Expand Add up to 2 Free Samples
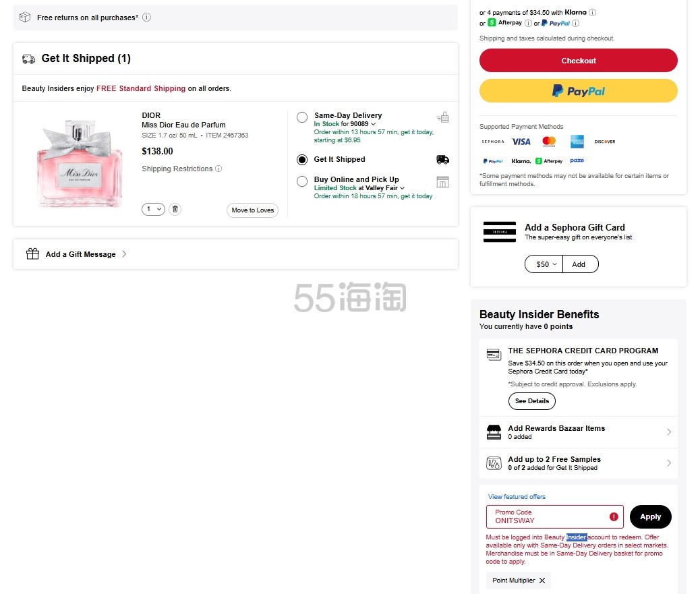The width and height of the screenshot is (700, 594). click(x=579, y=463)
